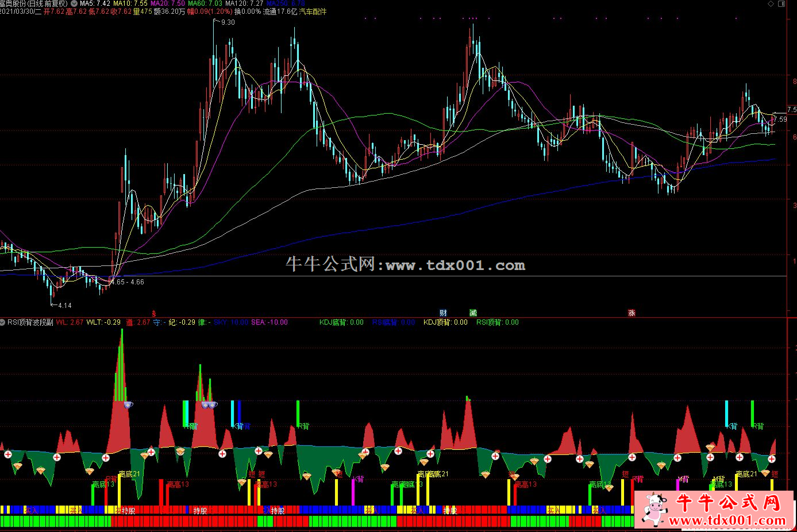Screen dimensions: 797x532
Task: Click the plus-circle signal icon at far left of sub-chart
Action: pyautogui.click(x=8, y=454)
